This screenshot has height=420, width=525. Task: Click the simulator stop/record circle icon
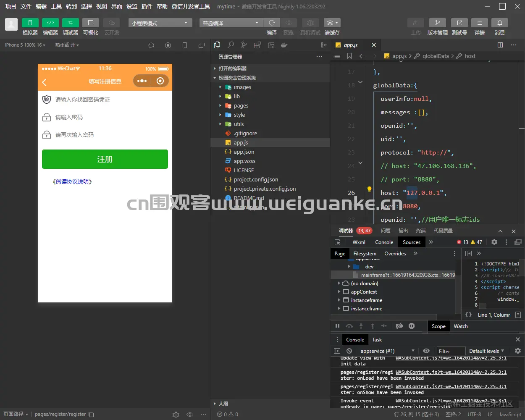(x=168, y=45)
